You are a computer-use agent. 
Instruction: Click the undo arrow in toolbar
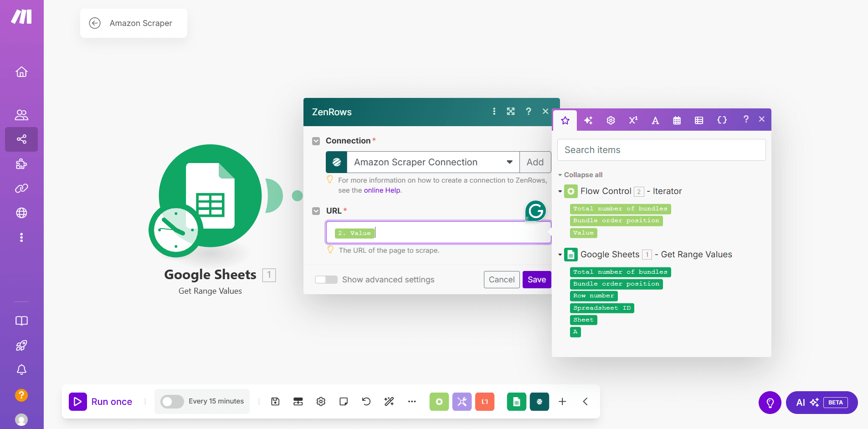[366, 401]
